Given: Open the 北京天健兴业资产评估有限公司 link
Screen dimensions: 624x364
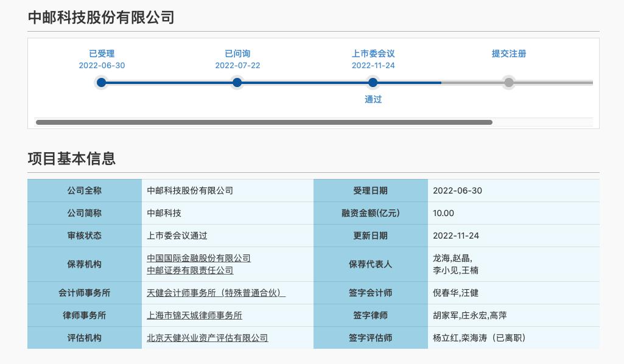Looking at the screenshot, I should (207, 337).
